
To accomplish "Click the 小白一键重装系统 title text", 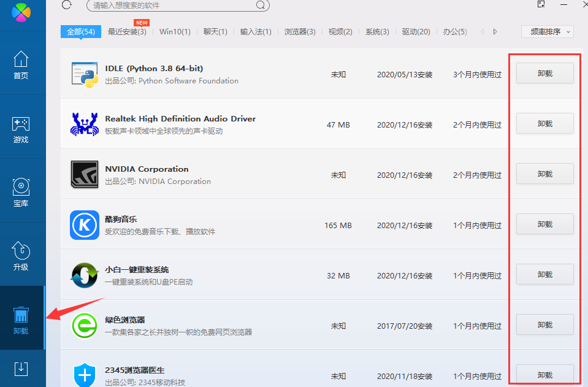I will [x=137, y=270].
